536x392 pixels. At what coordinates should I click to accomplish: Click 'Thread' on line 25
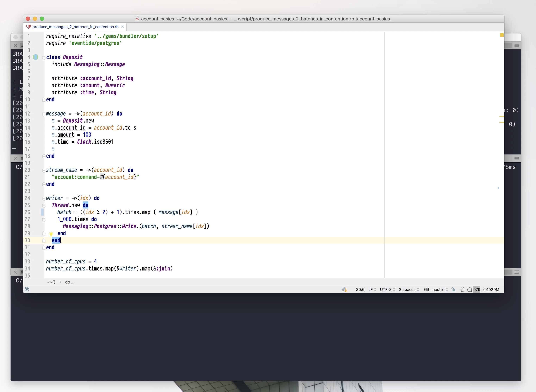(x=60, y=205)
